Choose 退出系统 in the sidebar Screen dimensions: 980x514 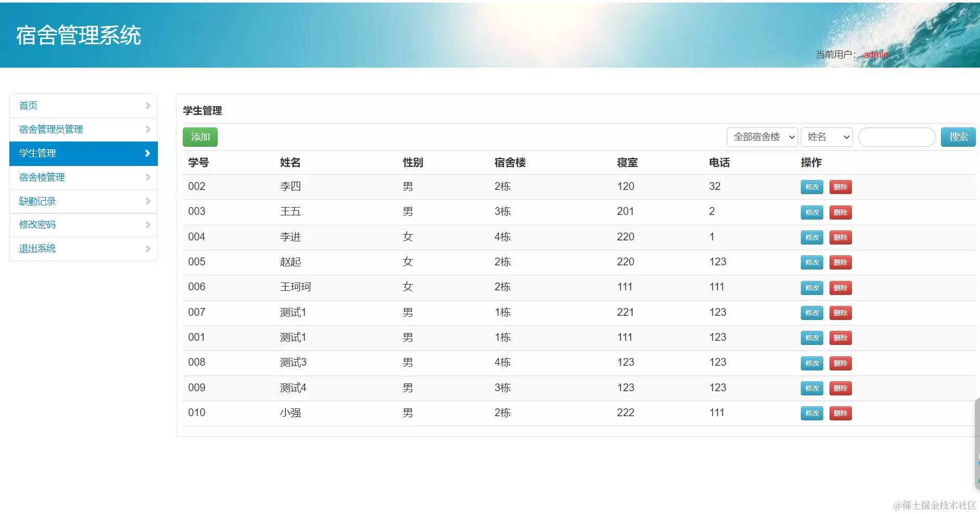click(83, 249)
